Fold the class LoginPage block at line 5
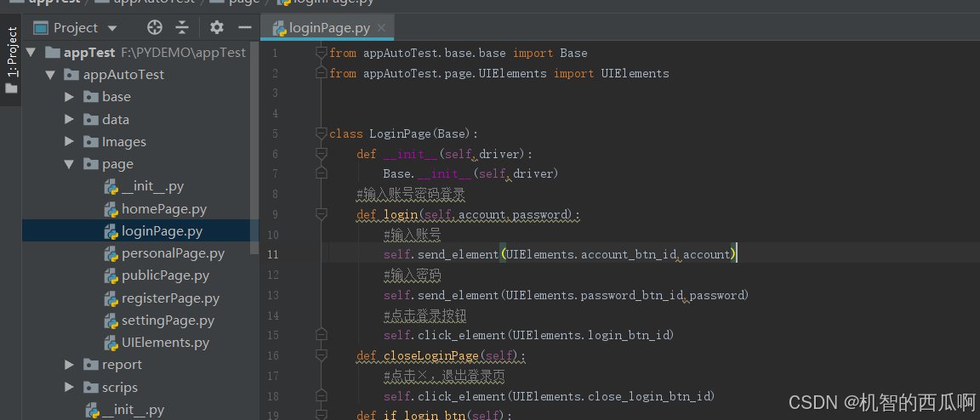Screen dimensions: 980x420 click(x=322, y=133)
